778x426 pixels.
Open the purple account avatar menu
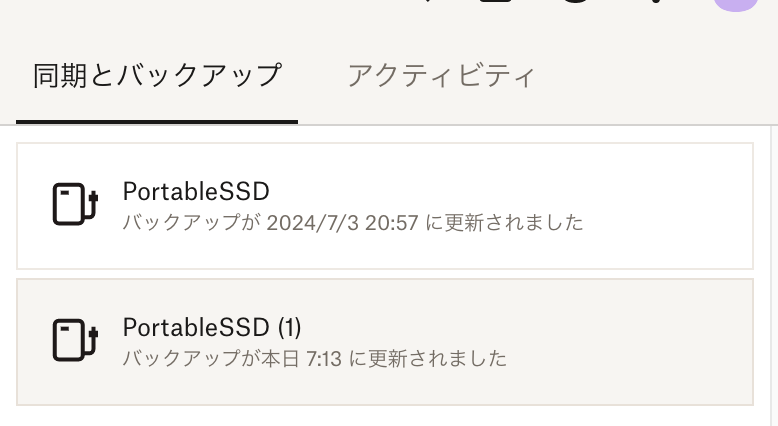tap(736, 4)
